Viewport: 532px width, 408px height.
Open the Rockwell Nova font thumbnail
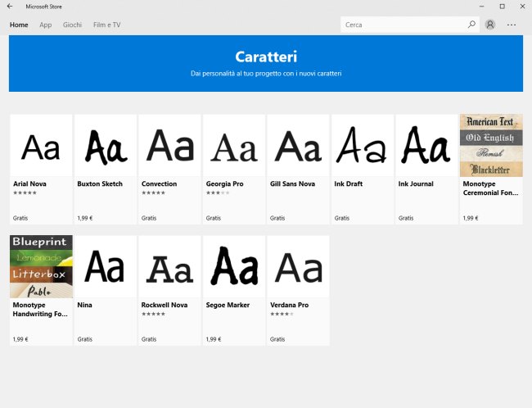pyautogui.click(x=169, y=267)
